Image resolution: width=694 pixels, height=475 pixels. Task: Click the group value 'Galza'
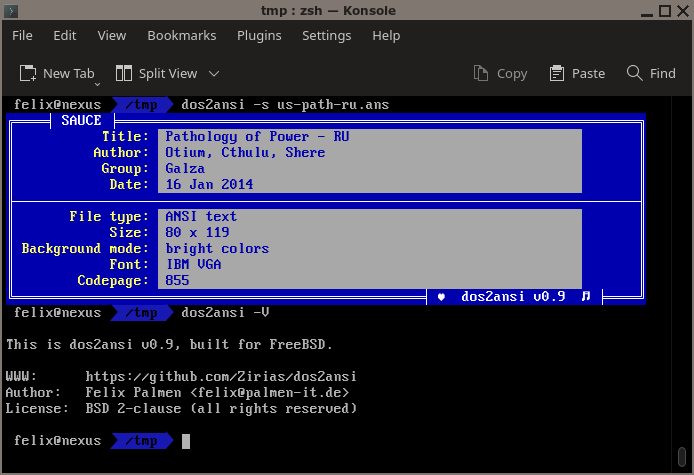(x=185, y=168)
